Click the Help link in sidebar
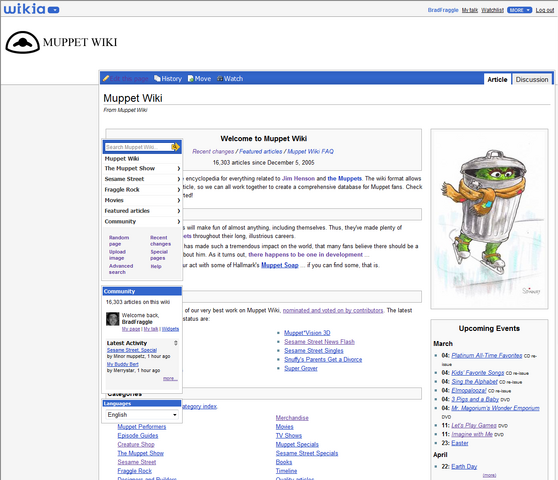 (x=156, y=266)
